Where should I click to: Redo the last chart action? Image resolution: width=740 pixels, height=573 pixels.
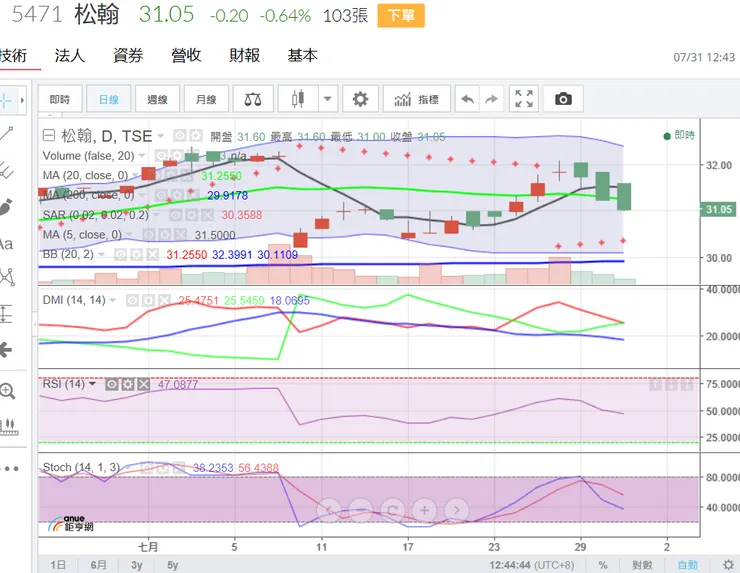[x=492, y=99]
